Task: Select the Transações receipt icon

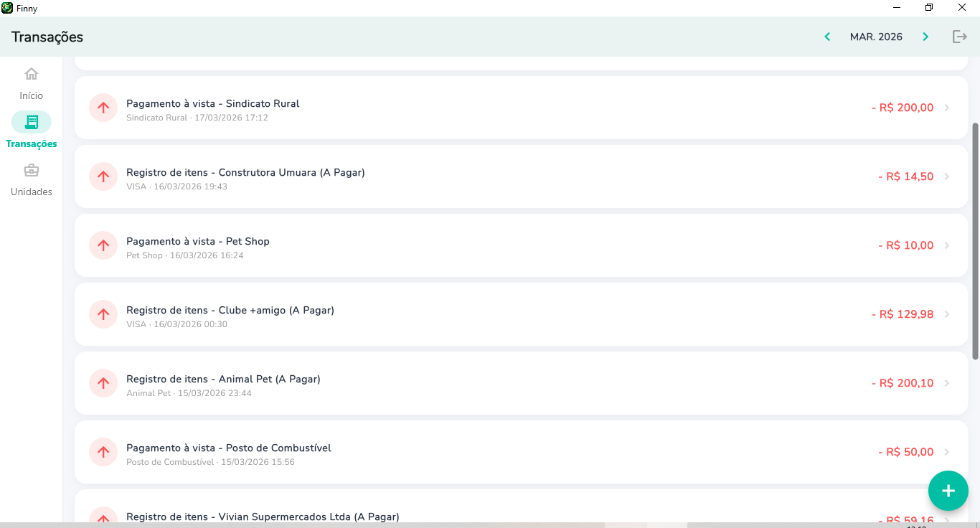Action: click(31, 122)
